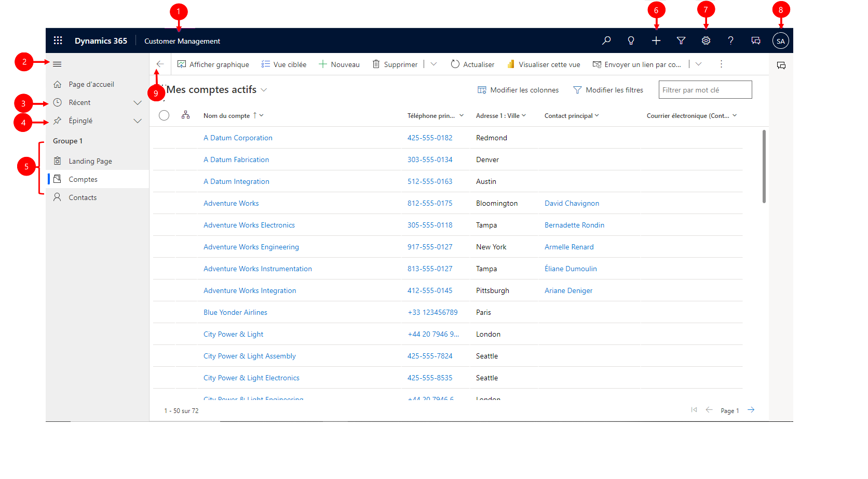Click the quick create plus icon

point(656,41)
